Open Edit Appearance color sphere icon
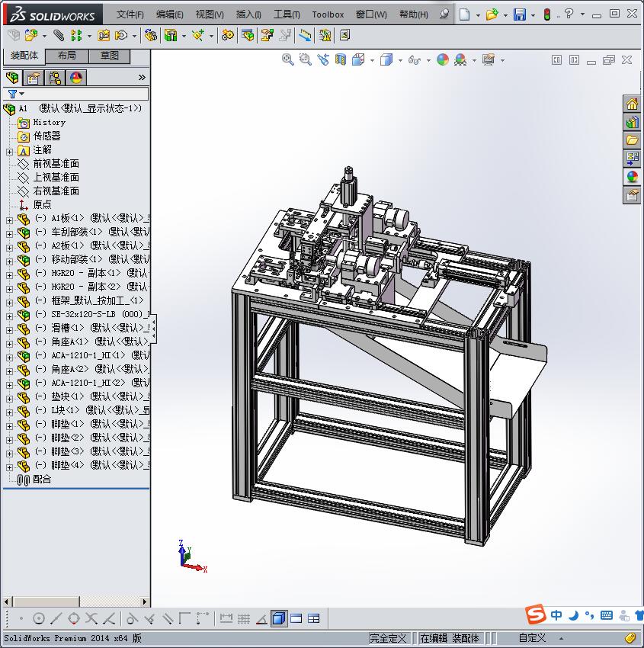The image size is (644, 648). click(442, 60)
